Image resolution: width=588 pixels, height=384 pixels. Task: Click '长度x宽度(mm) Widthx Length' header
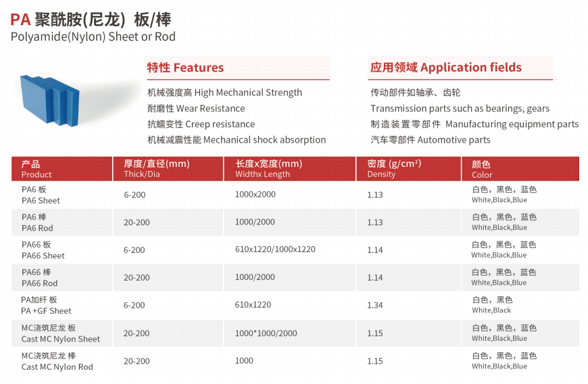(x=289, y=169)
